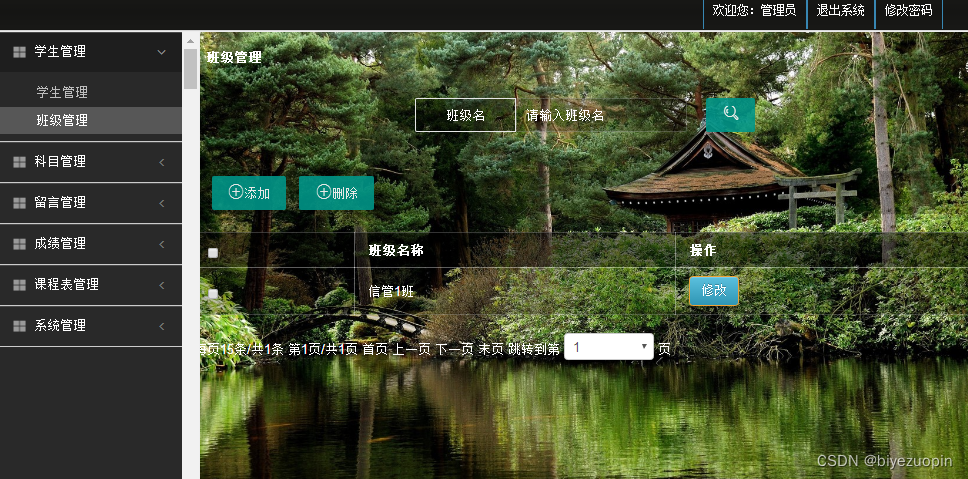
Task: Click the magnifier search button
Action: pos(730,115)
